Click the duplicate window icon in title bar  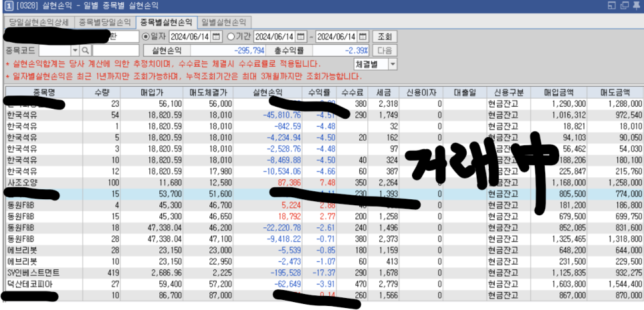(x=625, y=5)
